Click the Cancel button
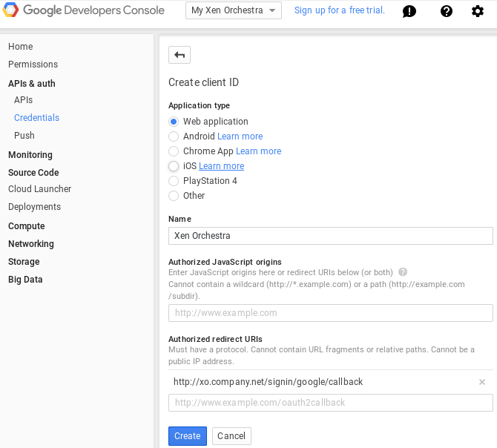This screenshot has width=497, height=448. click(231, 436)
